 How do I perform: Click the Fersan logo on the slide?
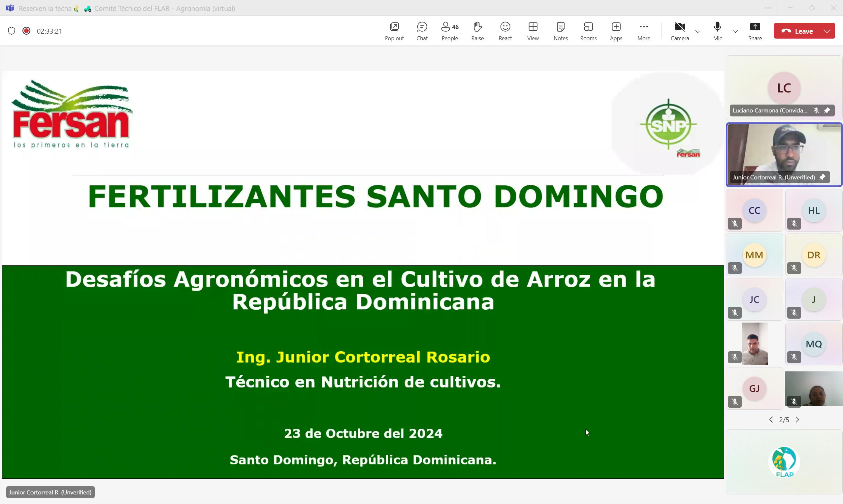(71, 114)
